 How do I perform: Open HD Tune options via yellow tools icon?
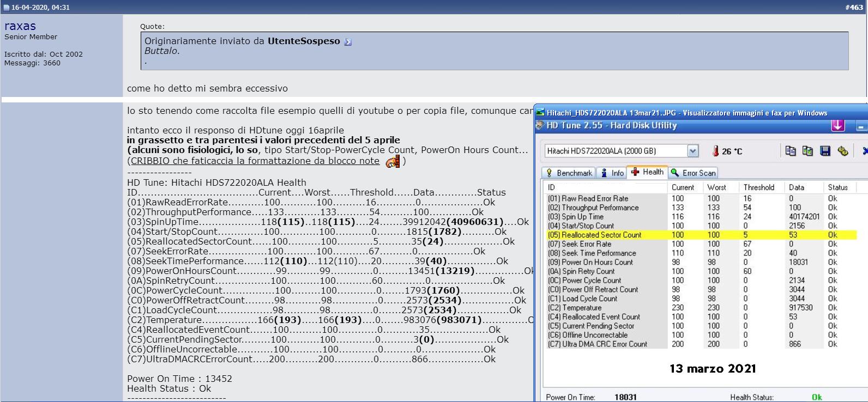(843, 151)
